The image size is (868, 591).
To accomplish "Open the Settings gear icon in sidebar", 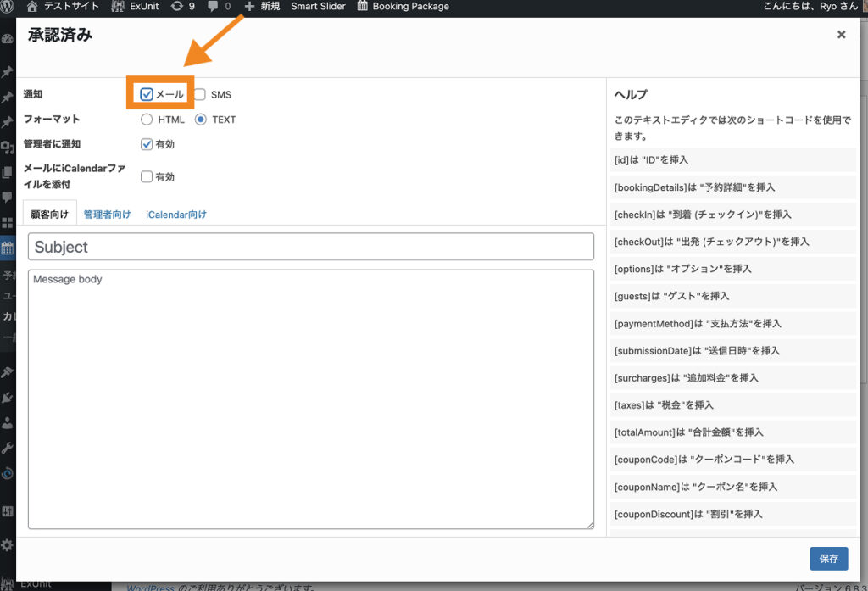I will click(8, 544).
